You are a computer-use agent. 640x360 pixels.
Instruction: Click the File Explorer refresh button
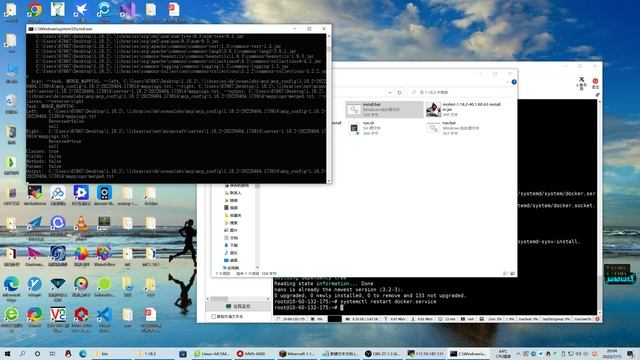(x=400, y=93)
